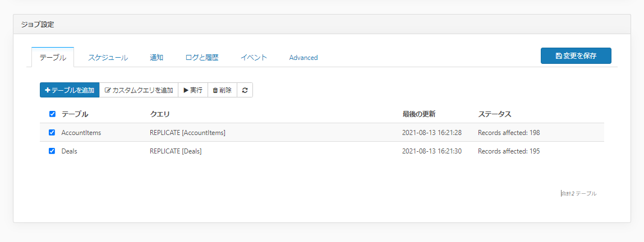Switch to the テーブル tab
The width and height of the screenshot is (644, 242).
pyautogui.click(x=53, y=58)
